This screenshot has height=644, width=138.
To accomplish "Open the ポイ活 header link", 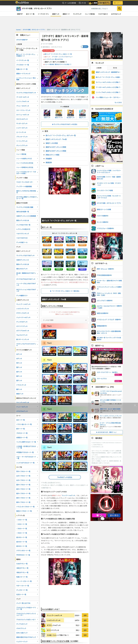I will [82, 3].
